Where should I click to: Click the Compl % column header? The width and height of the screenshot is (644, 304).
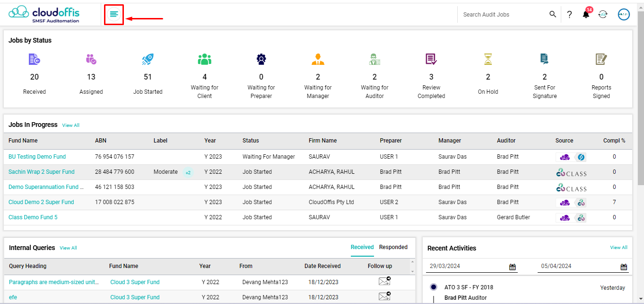(x=614, y=141)
